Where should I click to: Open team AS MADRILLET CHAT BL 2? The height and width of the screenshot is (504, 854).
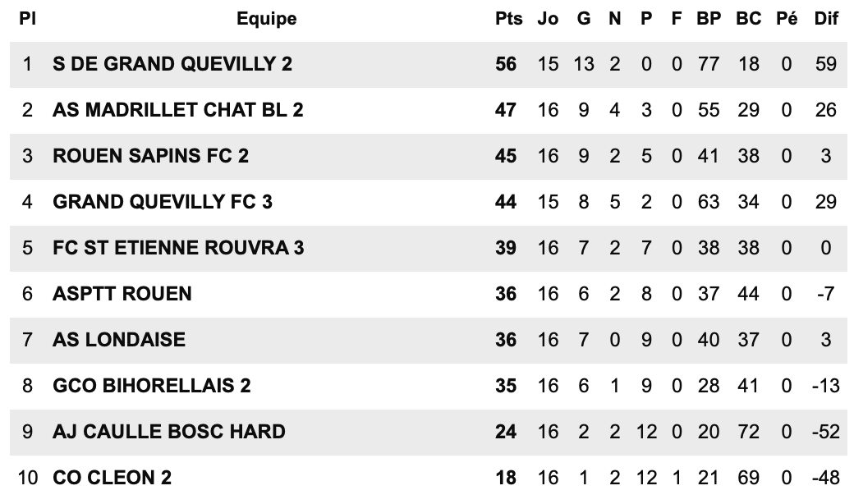pos(177,110)
